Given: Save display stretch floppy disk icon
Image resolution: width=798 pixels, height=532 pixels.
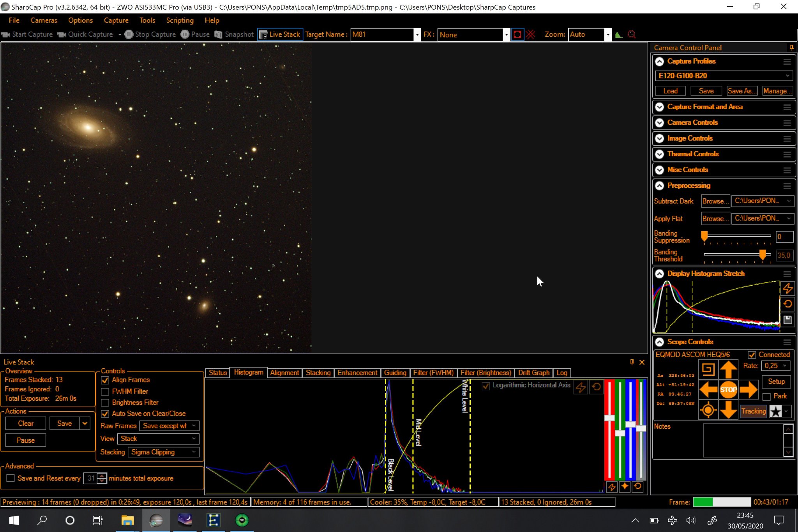Looking at the screenshot, I should [787, 320].
